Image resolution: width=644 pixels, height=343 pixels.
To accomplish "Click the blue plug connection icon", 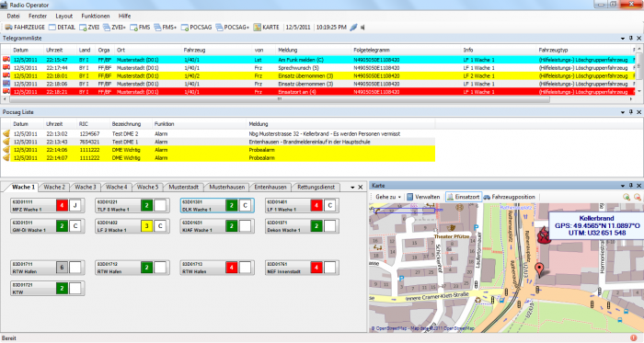I will point(353,28).
